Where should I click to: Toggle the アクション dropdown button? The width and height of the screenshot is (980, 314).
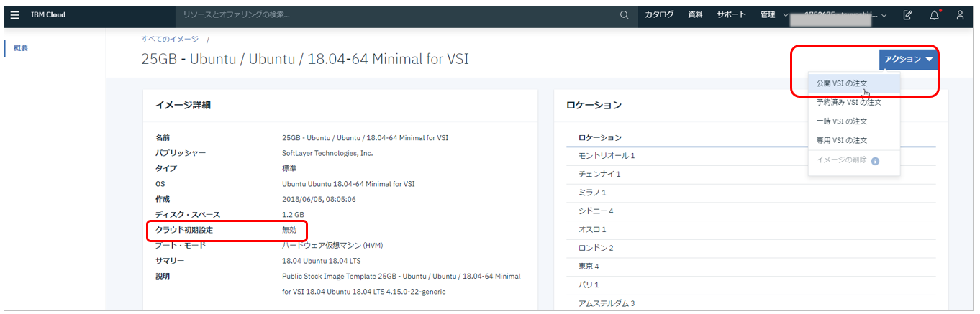coord(909,59)
